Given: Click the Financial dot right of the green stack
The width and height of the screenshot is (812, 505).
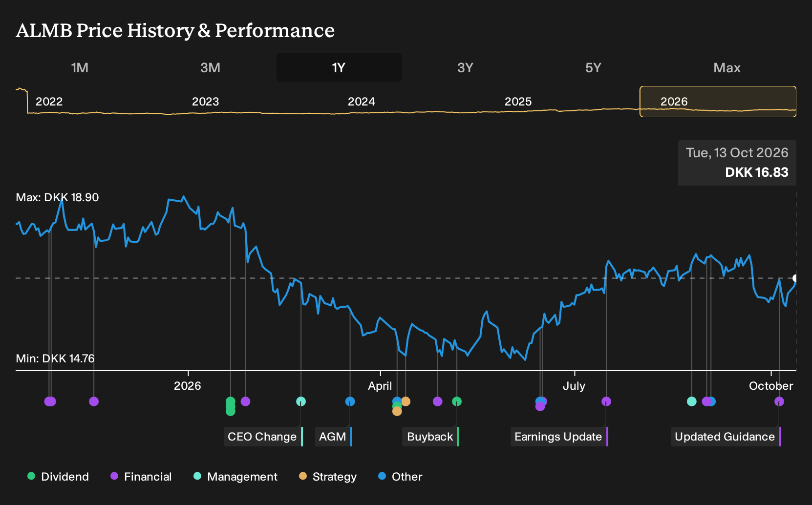Looking at the screenshot, I should click(246, 401).
